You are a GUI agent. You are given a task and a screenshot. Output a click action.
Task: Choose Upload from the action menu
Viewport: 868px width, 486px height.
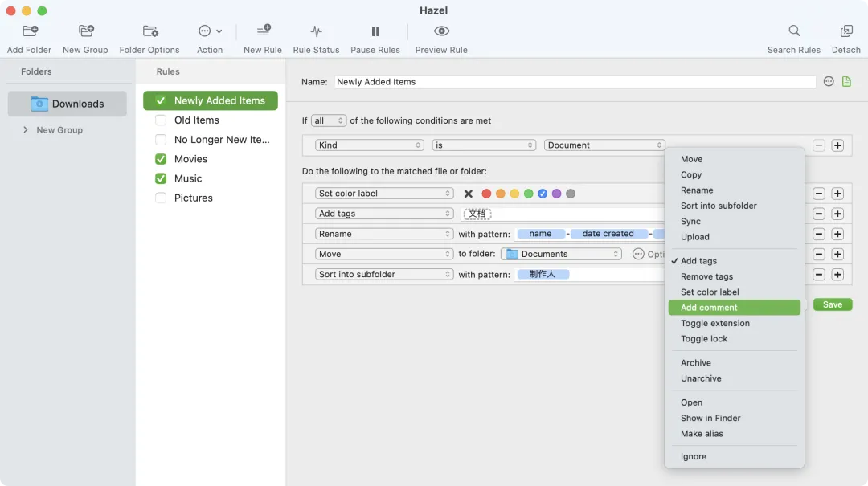734,236
